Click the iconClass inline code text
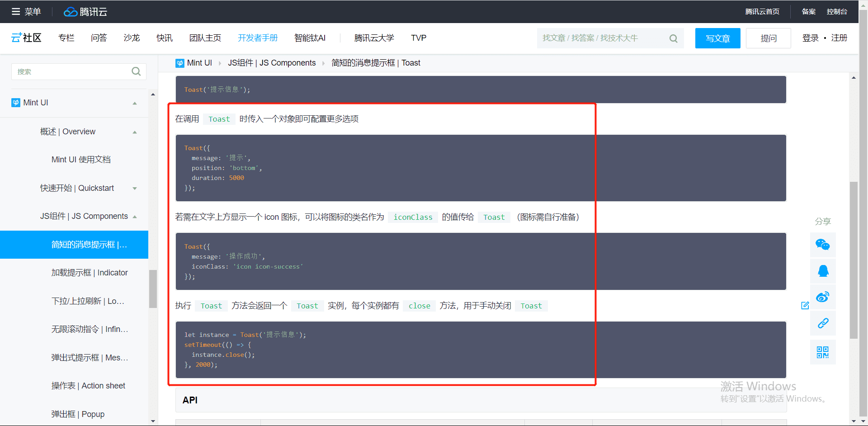 [413, 217]
